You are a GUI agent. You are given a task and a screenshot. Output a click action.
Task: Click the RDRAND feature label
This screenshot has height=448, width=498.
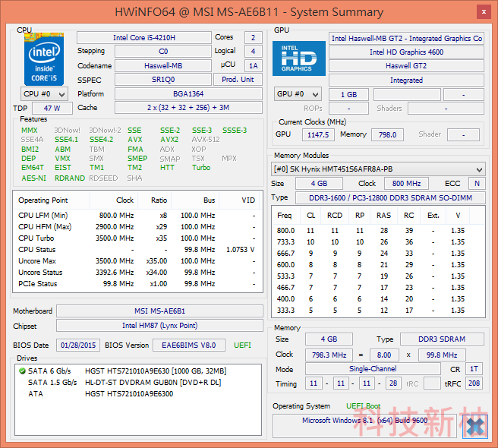pos(70,178)
